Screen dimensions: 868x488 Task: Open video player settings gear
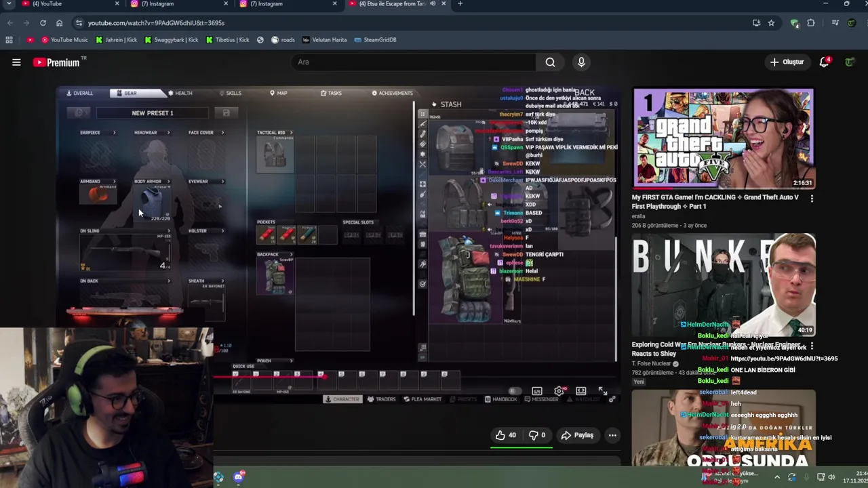[x=559, y=391]
